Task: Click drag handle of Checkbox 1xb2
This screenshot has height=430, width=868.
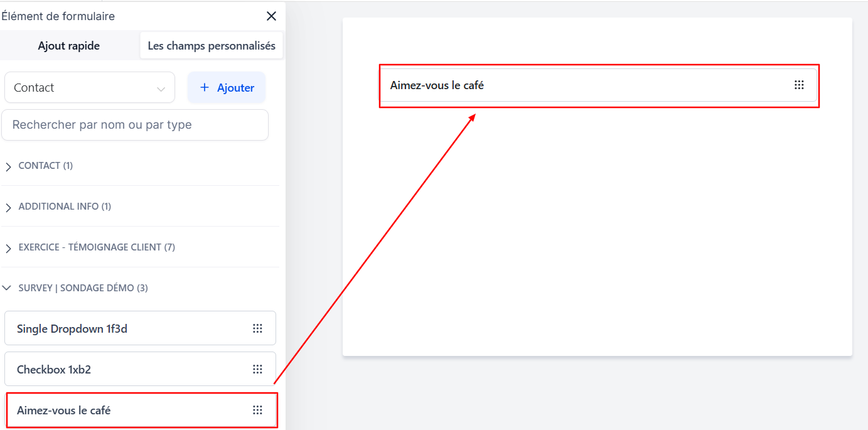Action: coord(257,370)
